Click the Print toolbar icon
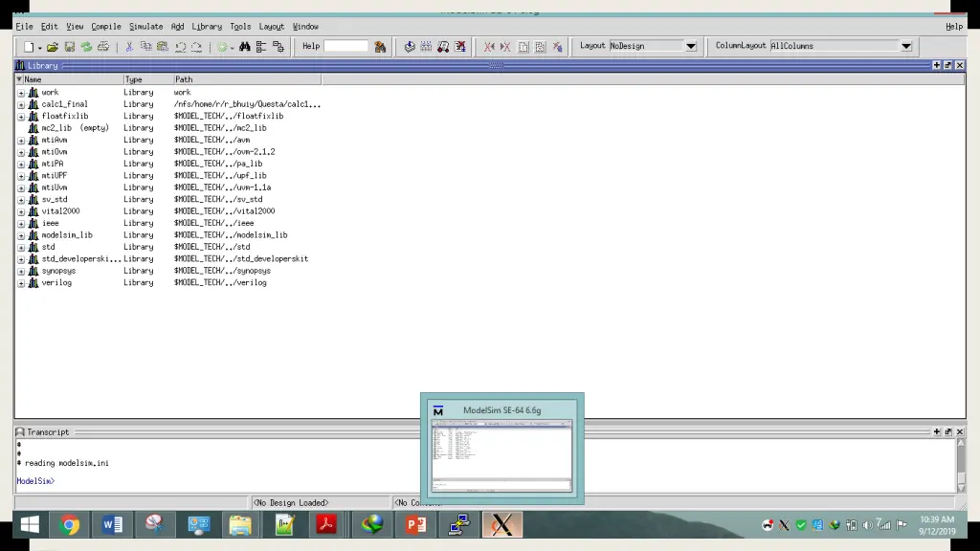 click(x=103, y=47)
